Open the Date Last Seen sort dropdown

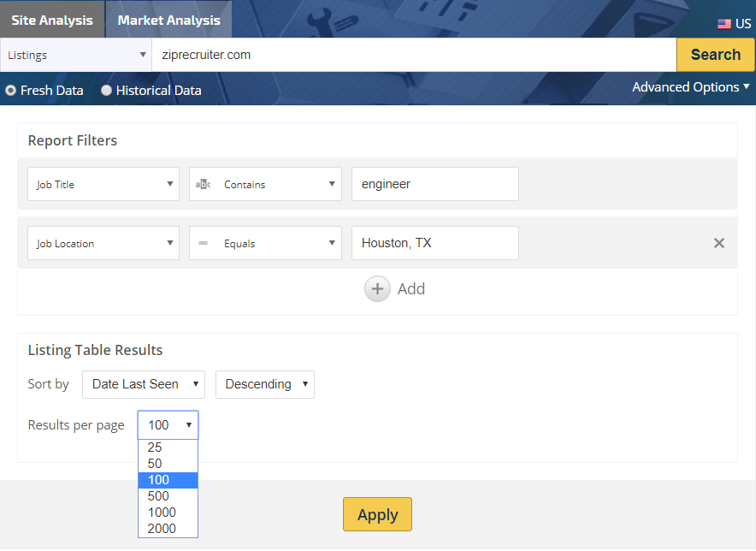(x=144, y=384)
